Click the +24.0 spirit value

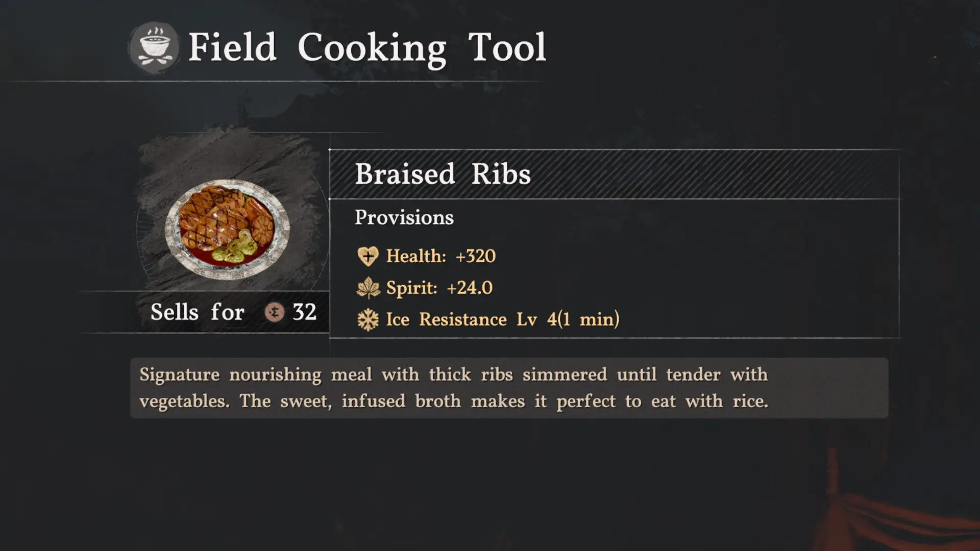click(470, 288)
